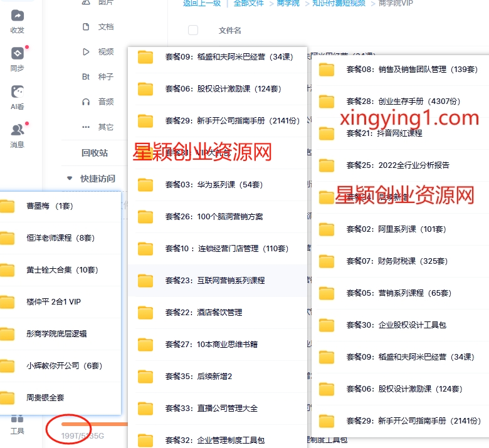The width and height of the screenshot is (489, 448).
Task: Click folder icon of 套餐02 阿里系列课
Action: click(x=327, y=229)
